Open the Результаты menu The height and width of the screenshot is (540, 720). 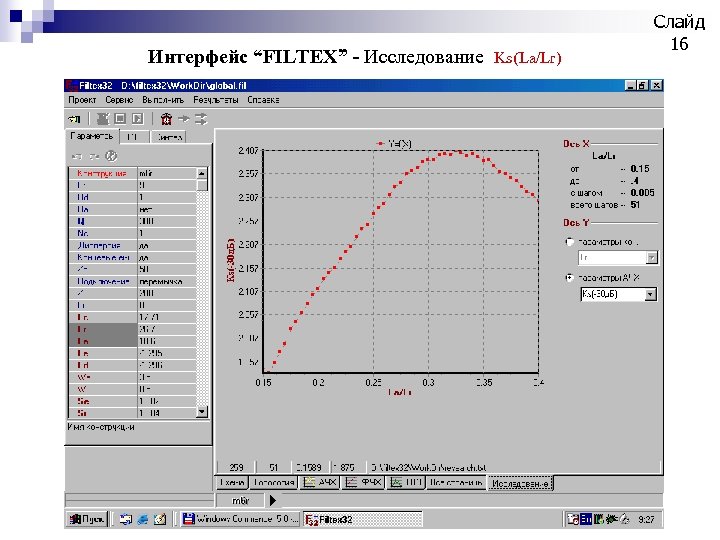point(215,100)
